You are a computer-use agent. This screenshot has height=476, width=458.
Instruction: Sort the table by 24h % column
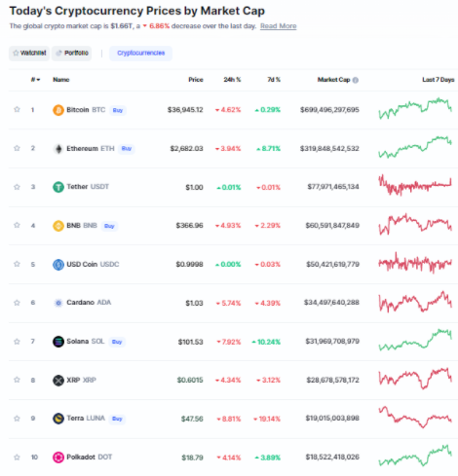pos(232,80)
